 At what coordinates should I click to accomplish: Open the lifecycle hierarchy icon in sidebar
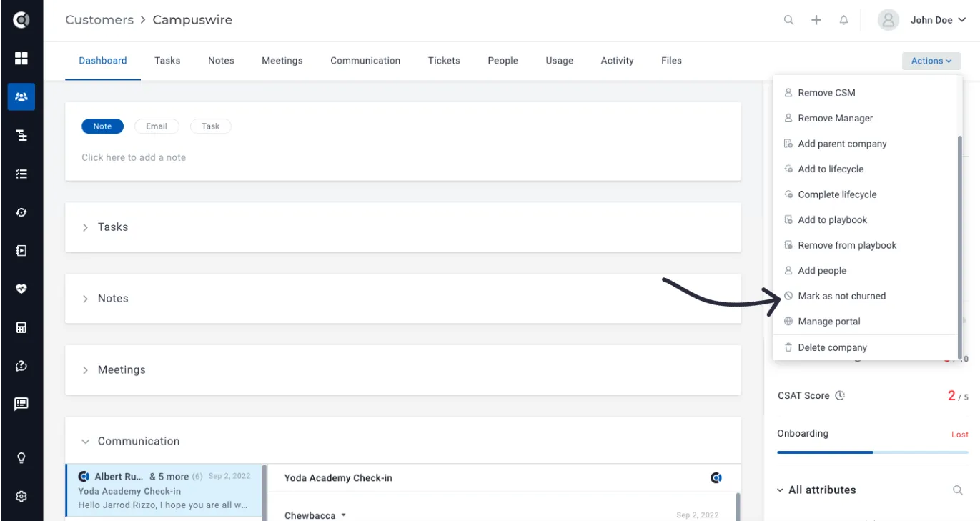coord(21,135)
